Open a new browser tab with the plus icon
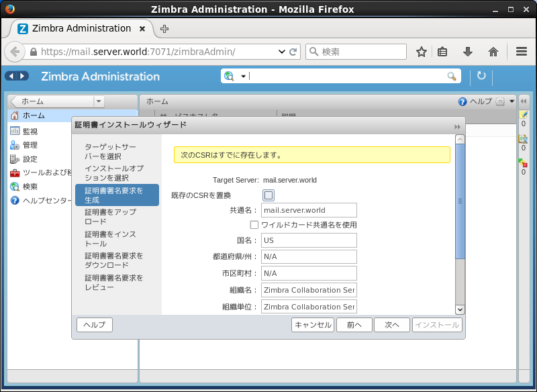537x392 pixels. [164, 29]
